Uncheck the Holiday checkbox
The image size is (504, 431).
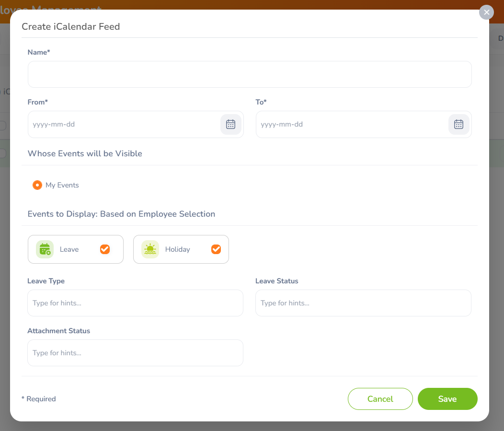[216, 249]
